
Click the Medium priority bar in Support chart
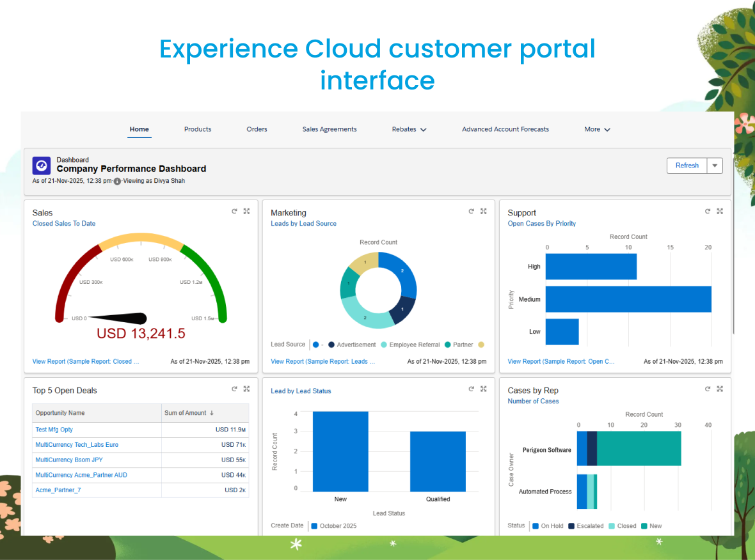click(x=628, y=299)
